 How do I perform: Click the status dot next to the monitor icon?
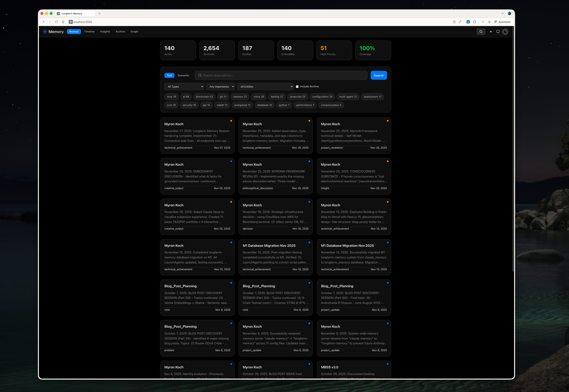pos(491,32)
